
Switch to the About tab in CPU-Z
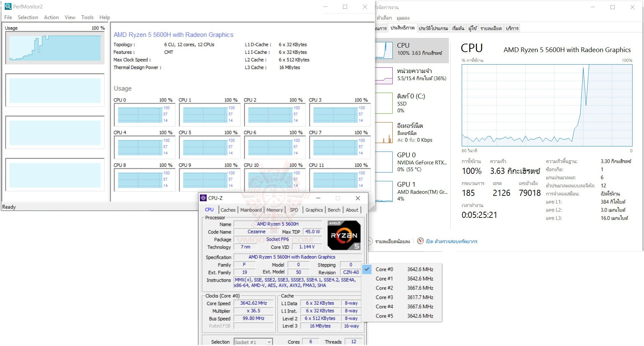pos(352,210)
